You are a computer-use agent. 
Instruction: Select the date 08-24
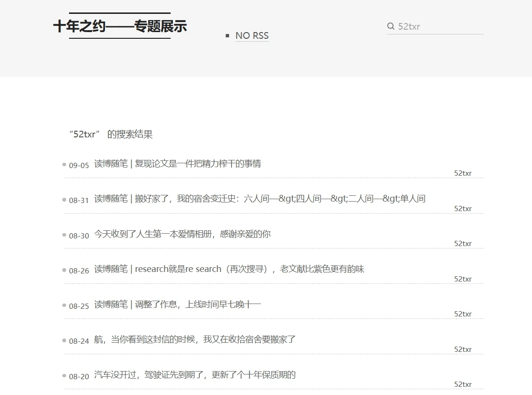79,341
